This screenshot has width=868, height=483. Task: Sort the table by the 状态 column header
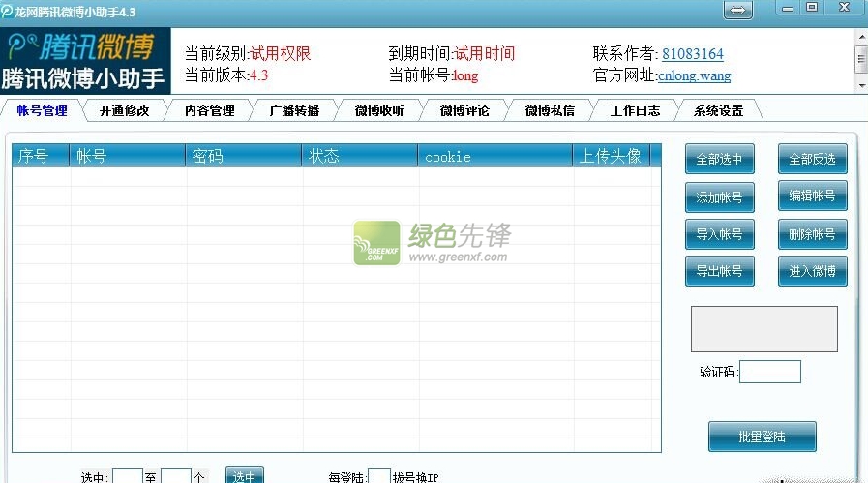[360, 156]
